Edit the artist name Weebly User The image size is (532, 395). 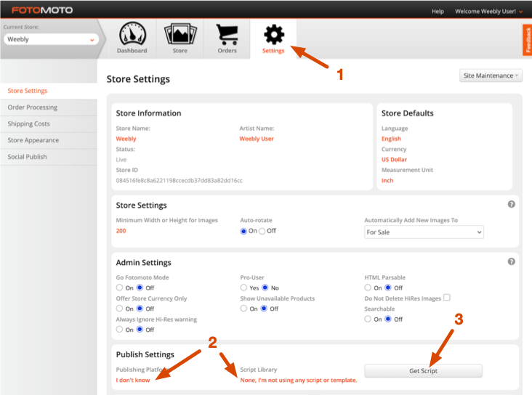click(257, 139)
